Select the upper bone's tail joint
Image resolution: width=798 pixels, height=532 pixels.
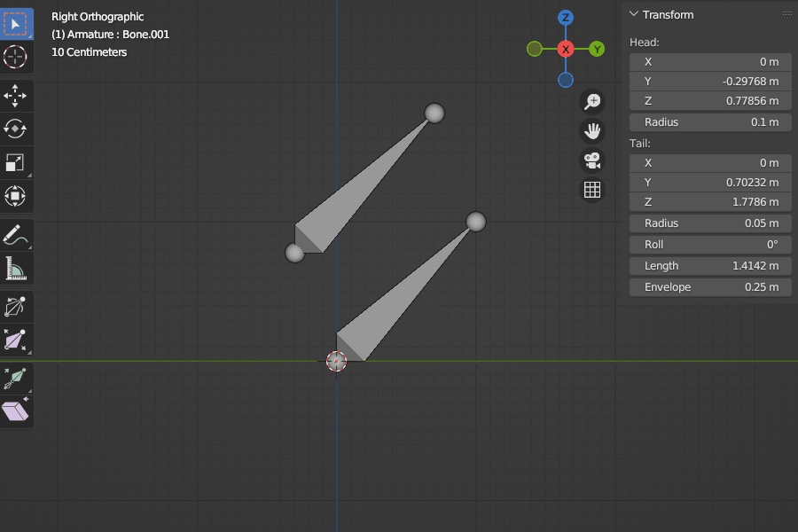[x=434, y=113]
